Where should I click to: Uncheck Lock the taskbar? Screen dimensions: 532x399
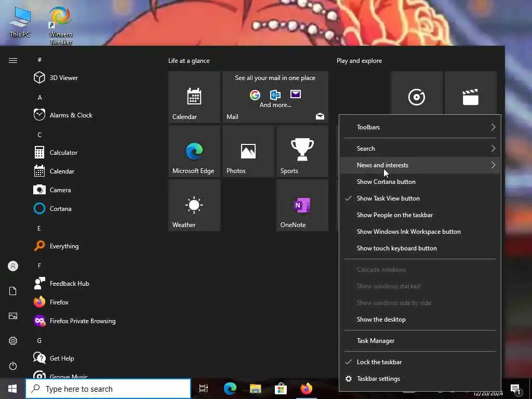(x=420, y=362)
